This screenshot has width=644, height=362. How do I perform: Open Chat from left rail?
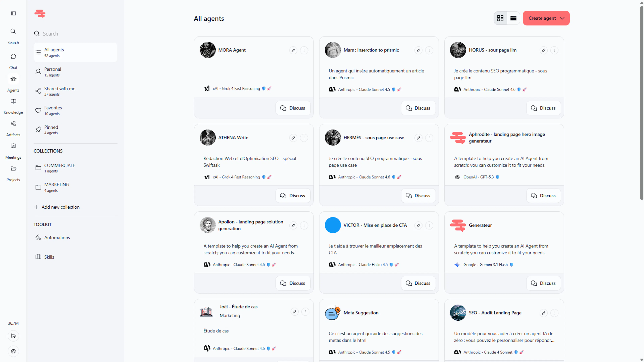coord(13,57)
